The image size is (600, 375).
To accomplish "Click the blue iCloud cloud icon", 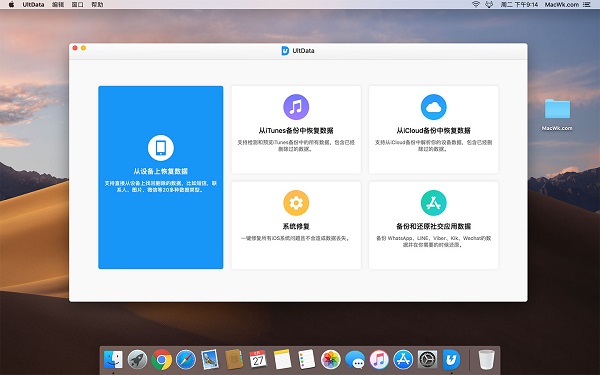I will point(434,107).
